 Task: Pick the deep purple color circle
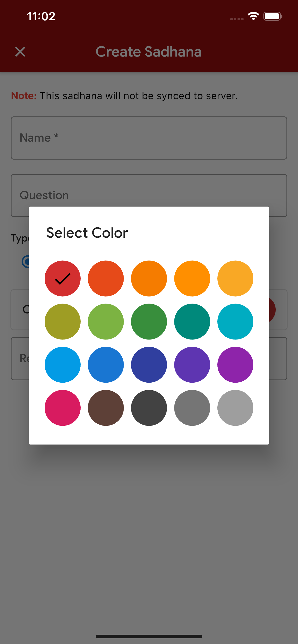(192, 365)
